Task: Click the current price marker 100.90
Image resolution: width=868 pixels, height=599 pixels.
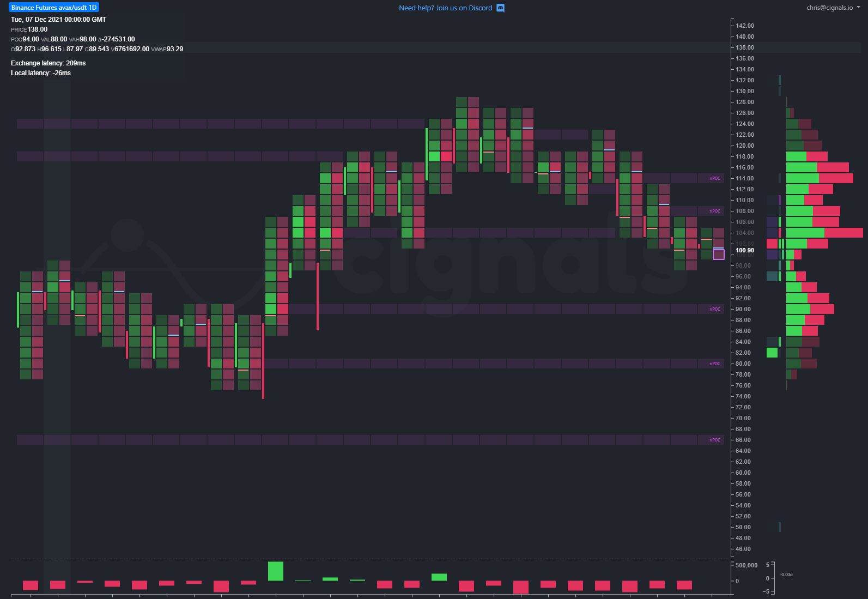Action: (x=745, y=251)
